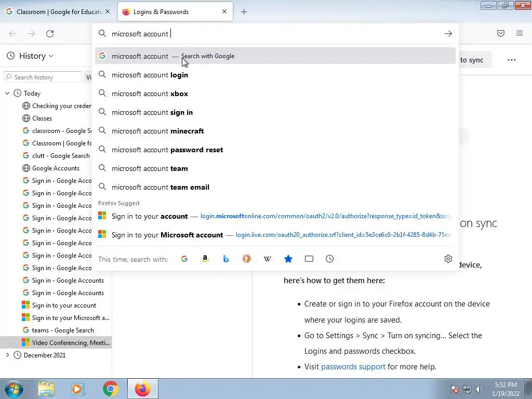Click the Forward navigation arrow
Viewport: 532px width, 399px height.
(31, 34)
